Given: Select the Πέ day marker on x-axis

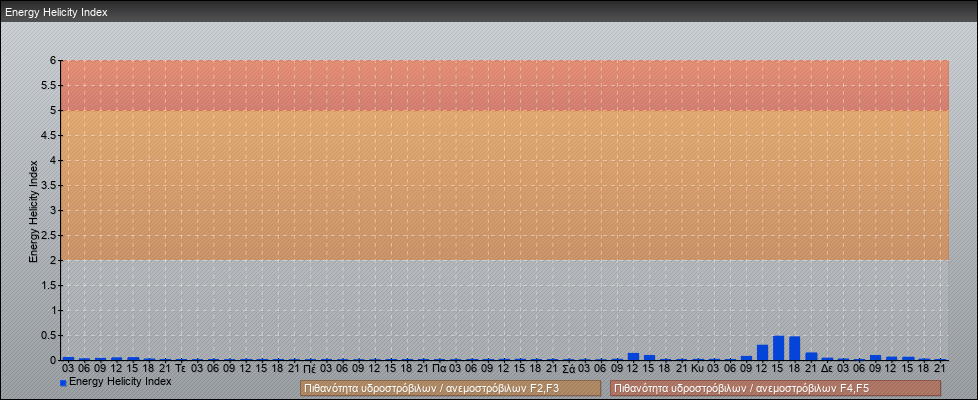Looking at the screenshot, I should pyautogui.click(x=310, y=369).
